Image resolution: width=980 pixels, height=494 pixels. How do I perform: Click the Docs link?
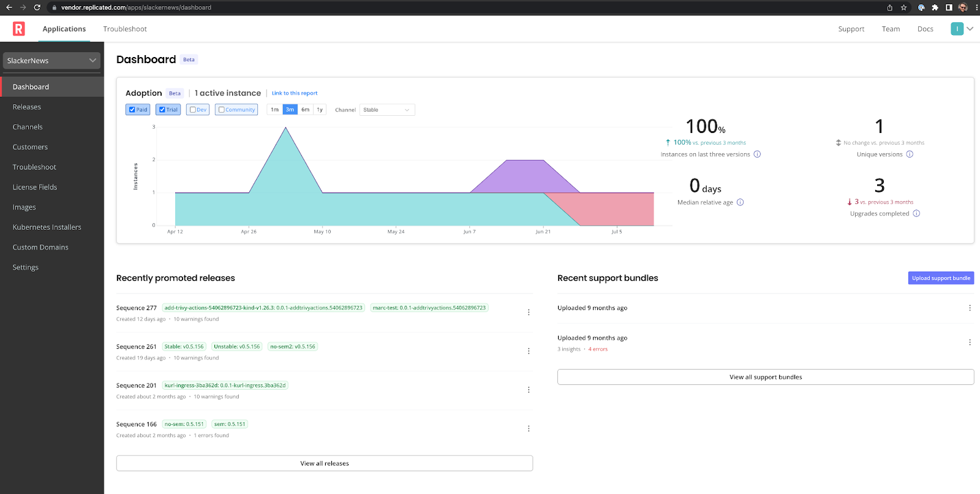click(925, 29)
